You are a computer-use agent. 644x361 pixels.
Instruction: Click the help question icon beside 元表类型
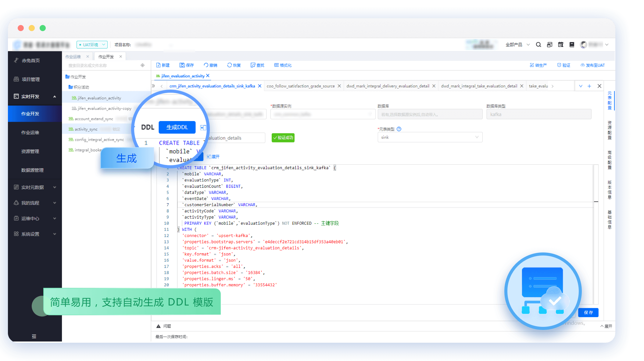[x=399, y=129]
